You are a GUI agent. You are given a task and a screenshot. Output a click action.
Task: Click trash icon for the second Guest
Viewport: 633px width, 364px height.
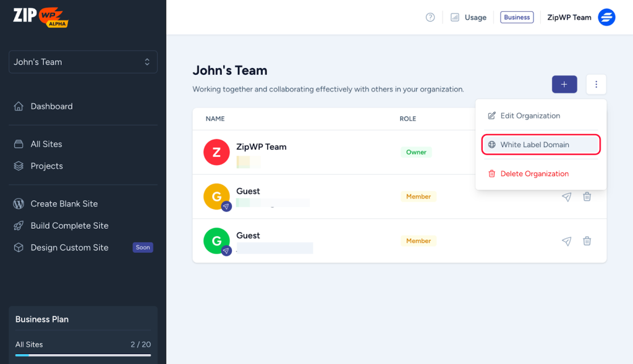587,241
